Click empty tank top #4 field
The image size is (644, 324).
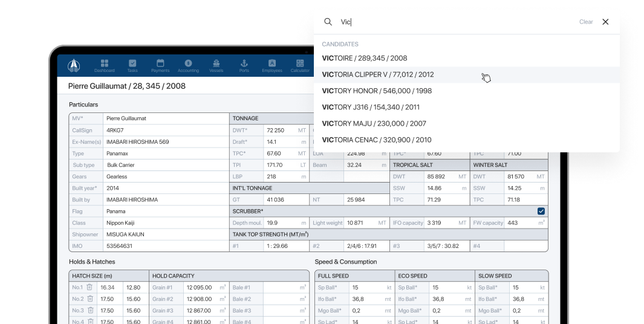click(527, 246)
